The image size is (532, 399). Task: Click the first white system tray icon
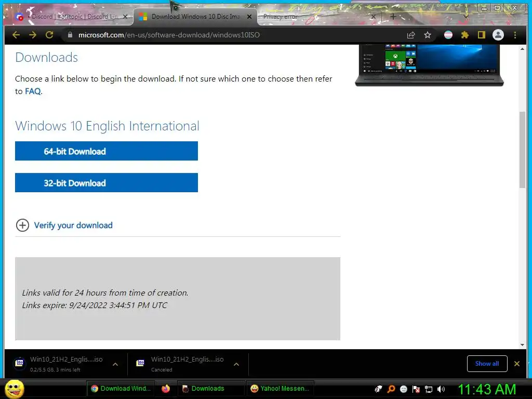click(x=378, y=389)
